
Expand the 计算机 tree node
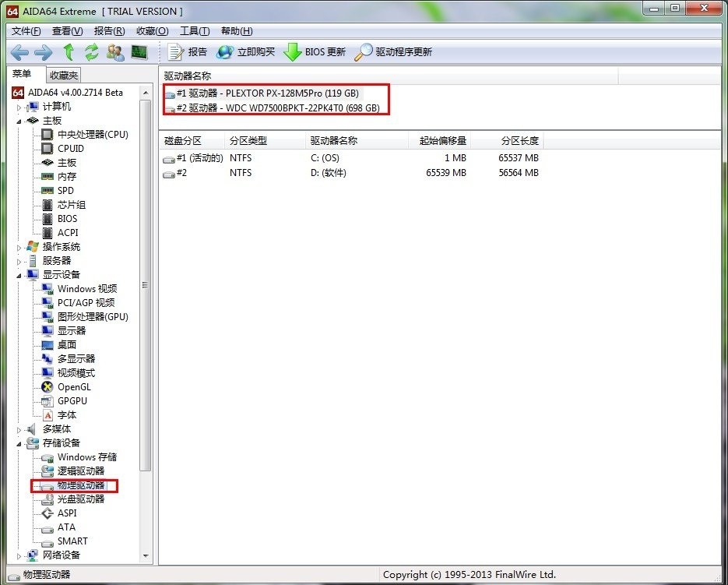click(x=19, y=107)
